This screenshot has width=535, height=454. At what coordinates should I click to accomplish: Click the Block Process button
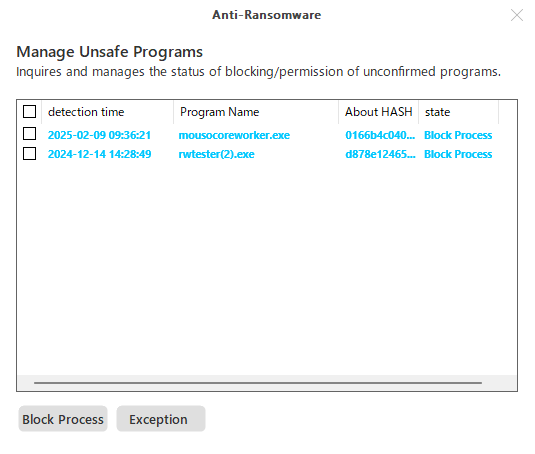click(63, 419)
